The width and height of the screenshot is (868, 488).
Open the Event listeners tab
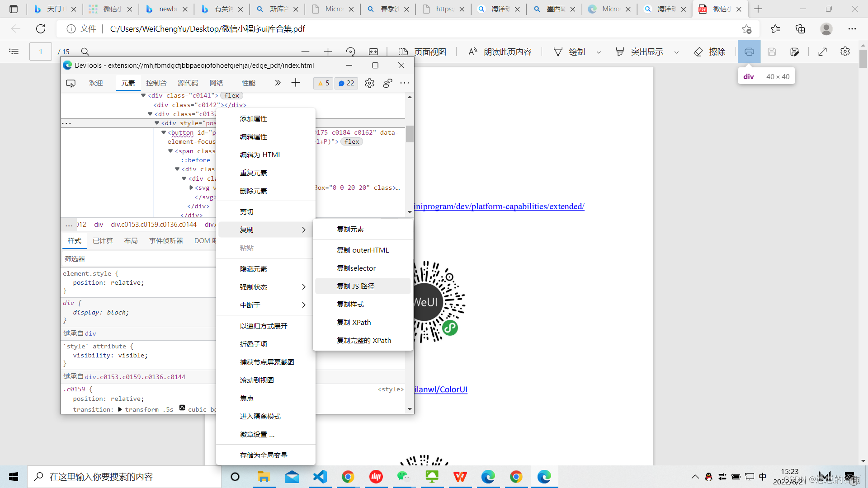coord(166,241)
